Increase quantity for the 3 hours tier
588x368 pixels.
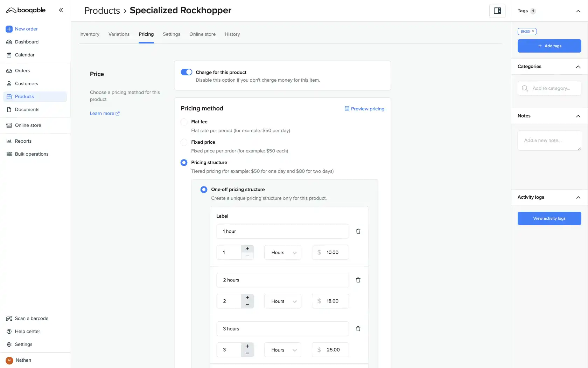point(247,346)
